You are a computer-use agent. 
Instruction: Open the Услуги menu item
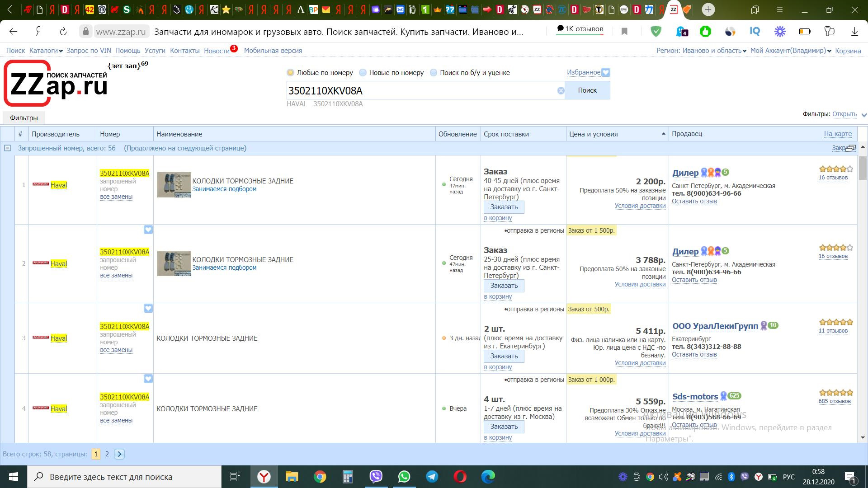155,51
